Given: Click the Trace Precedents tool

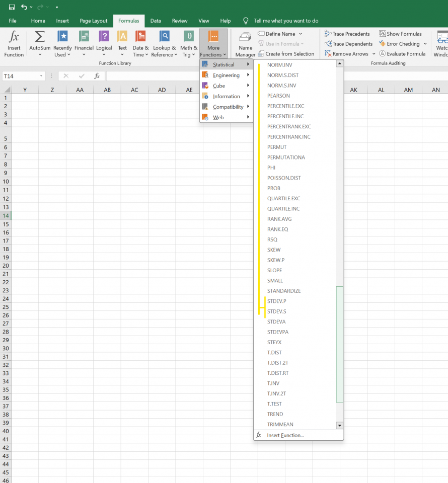Looking at the screenshot, I should point(347,33).
